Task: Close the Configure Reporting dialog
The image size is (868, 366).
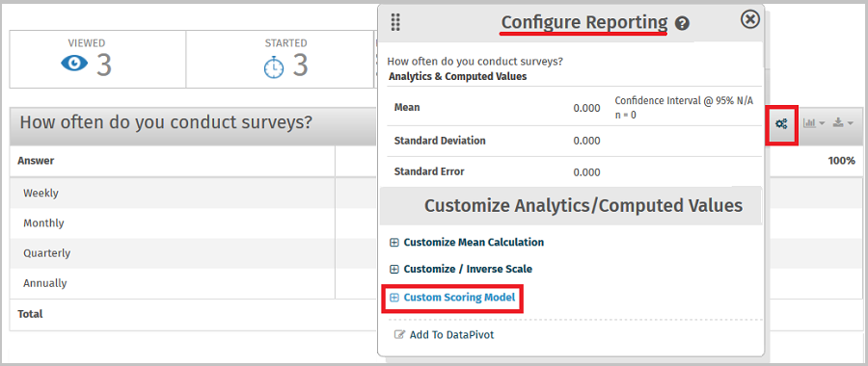Action: [x=749, y=19]
